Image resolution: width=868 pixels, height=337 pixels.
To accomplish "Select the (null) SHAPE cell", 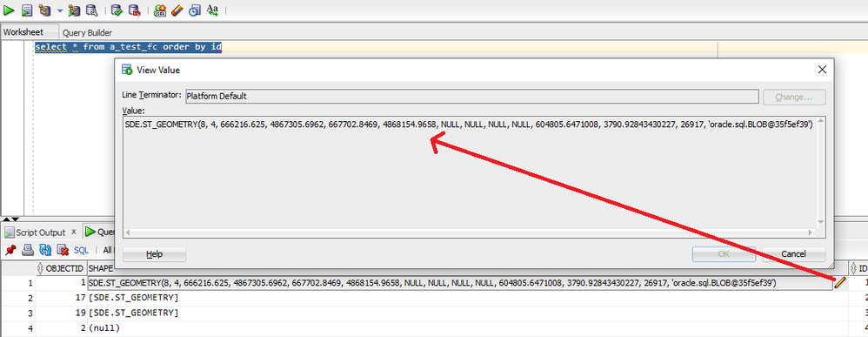I will (468, 328).
